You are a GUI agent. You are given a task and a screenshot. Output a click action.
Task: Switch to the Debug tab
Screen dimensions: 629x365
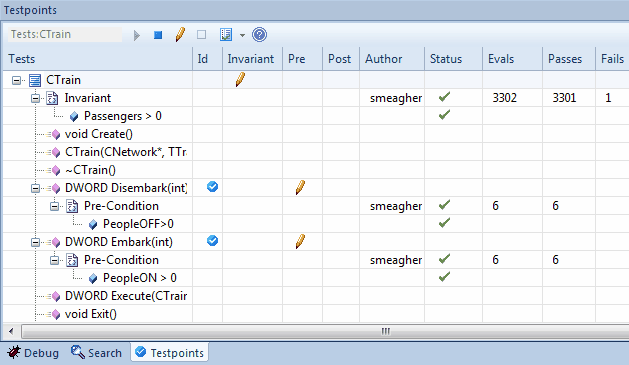[x=33, y=353]
